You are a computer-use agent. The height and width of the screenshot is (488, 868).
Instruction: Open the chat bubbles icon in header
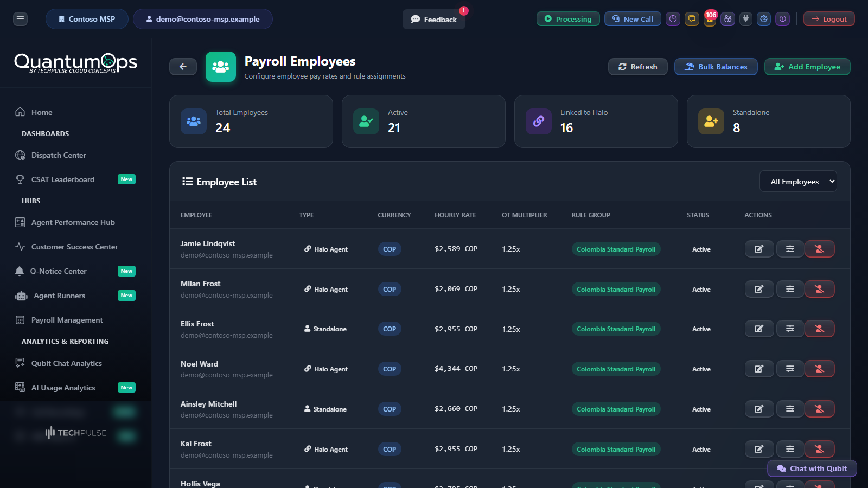(692, 19)
